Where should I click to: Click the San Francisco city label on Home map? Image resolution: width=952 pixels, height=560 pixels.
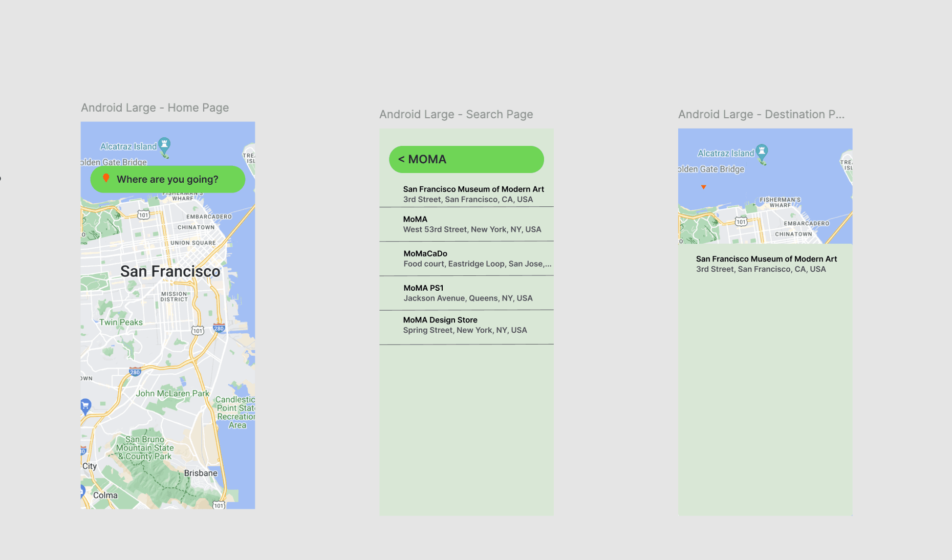click(x=170, y=271)
